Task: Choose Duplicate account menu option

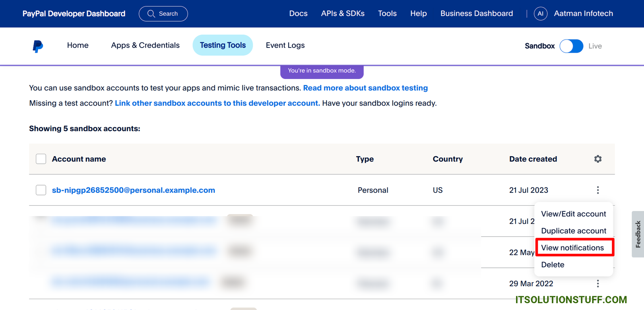Action: [574, 231]
